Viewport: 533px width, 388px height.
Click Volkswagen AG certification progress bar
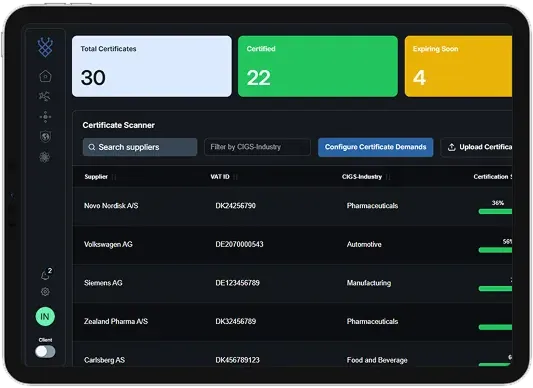coord(495,250)
